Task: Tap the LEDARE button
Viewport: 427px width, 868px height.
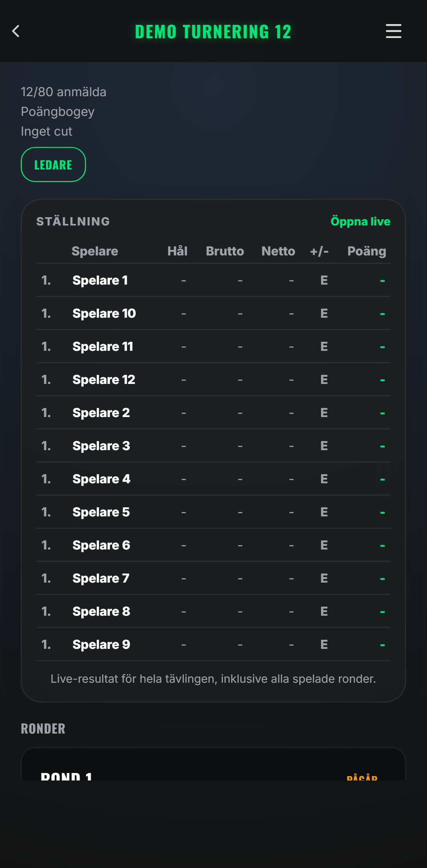Action: tap(53, 164)
